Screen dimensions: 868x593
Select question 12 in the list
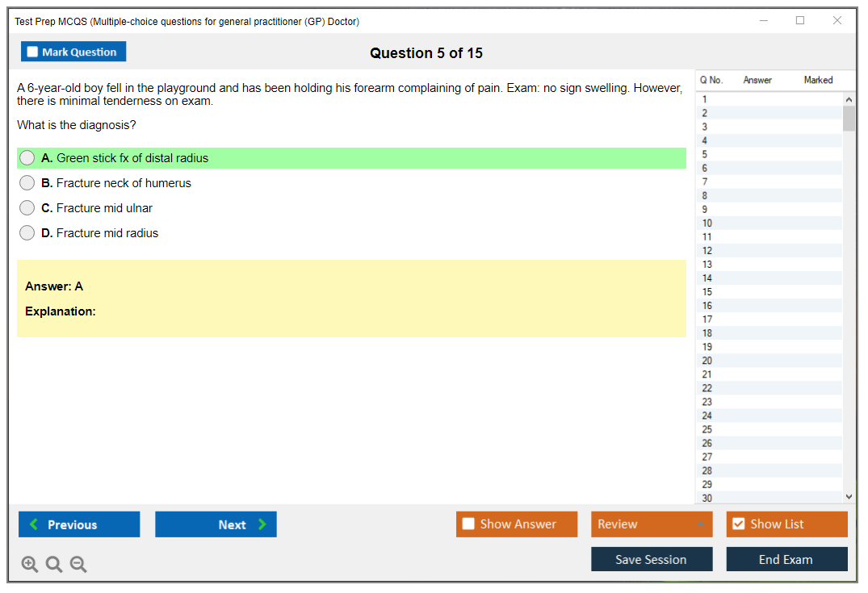707,251
